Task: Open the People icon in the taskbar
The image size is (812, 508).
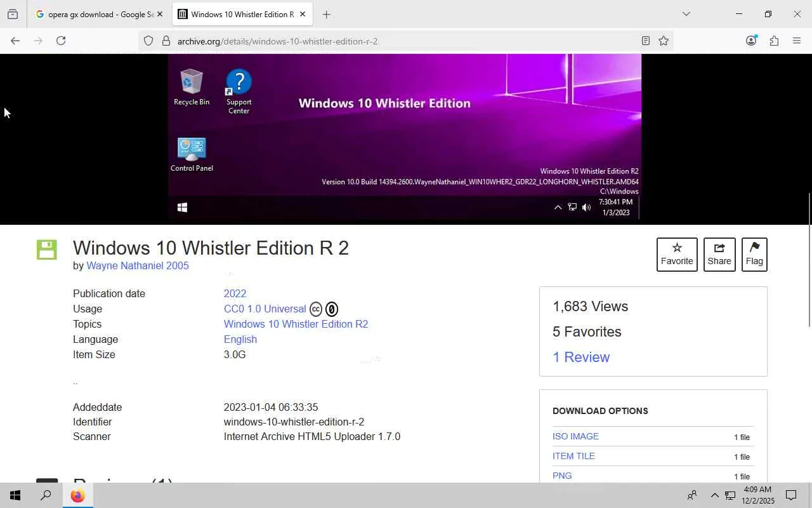Action: click(x=692, y=495)
